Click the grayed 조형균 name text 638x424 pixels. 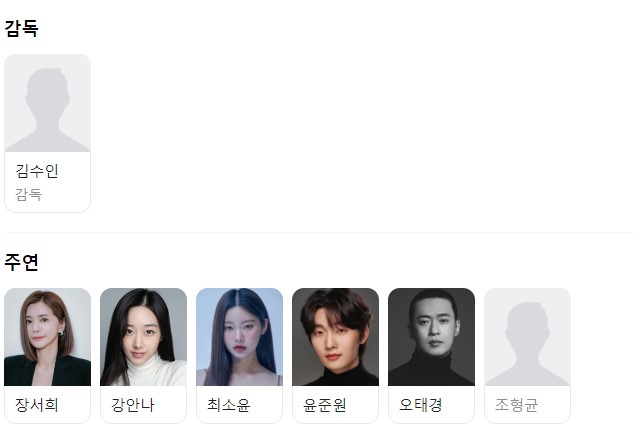click(517, 405)
